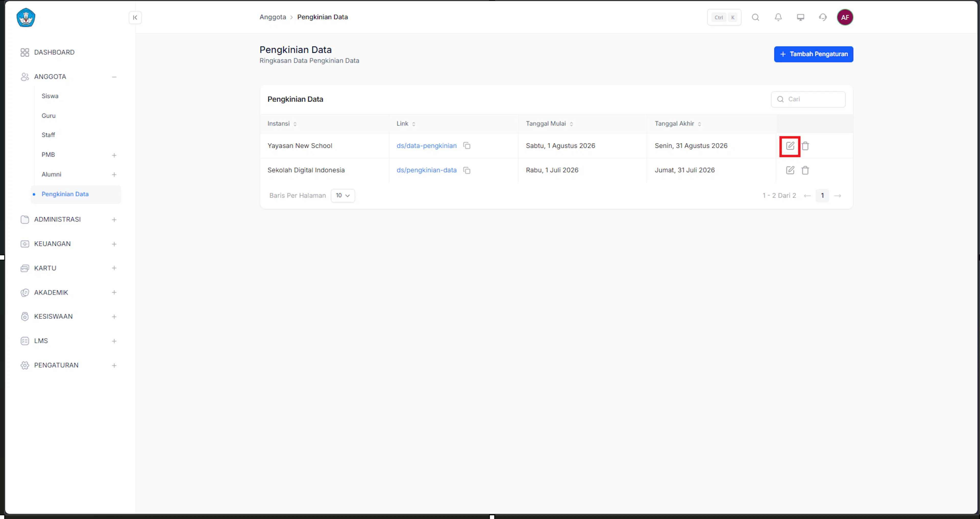
Task: Edit the Sekolah Digital Indonesia row
Action: point(790,170)
